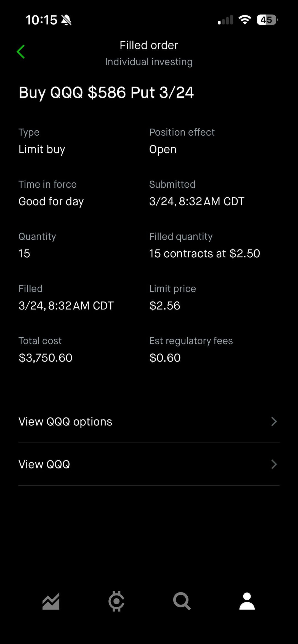Open the View QQQ link
The height and width of the screenshot is (644, 298).
(44, 464)
